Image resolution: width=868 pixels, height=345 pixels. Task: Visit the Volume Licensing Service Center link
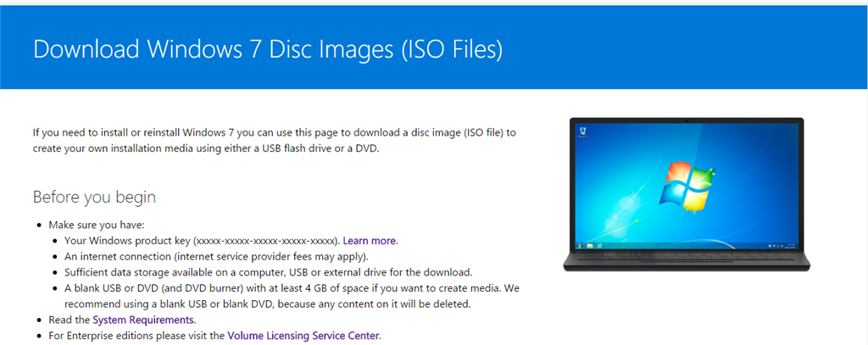tap(303, 336)
